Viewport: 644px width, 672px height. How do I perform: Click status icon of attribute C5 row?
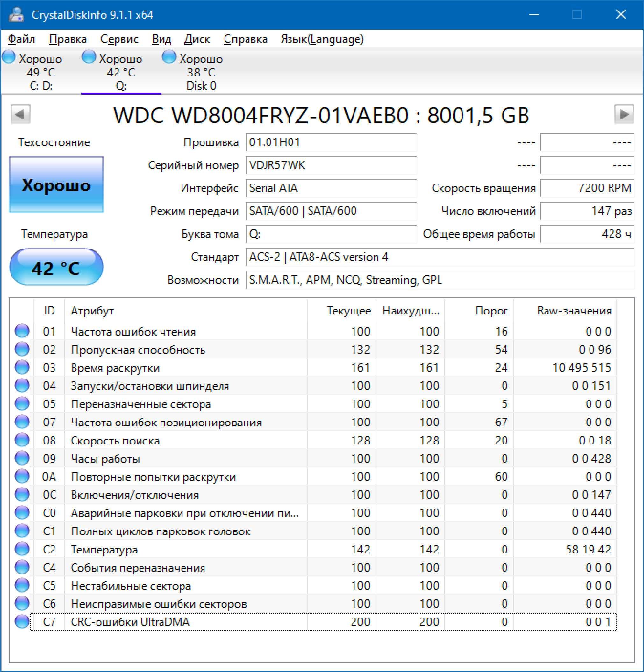point(22,586)
